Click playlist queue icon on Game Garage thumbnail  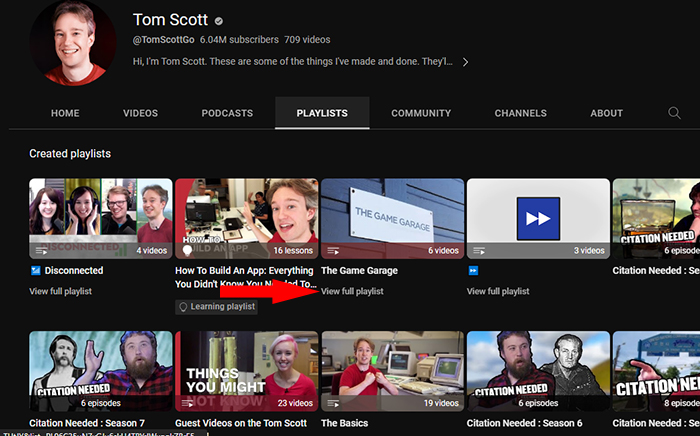click(333, 251)
